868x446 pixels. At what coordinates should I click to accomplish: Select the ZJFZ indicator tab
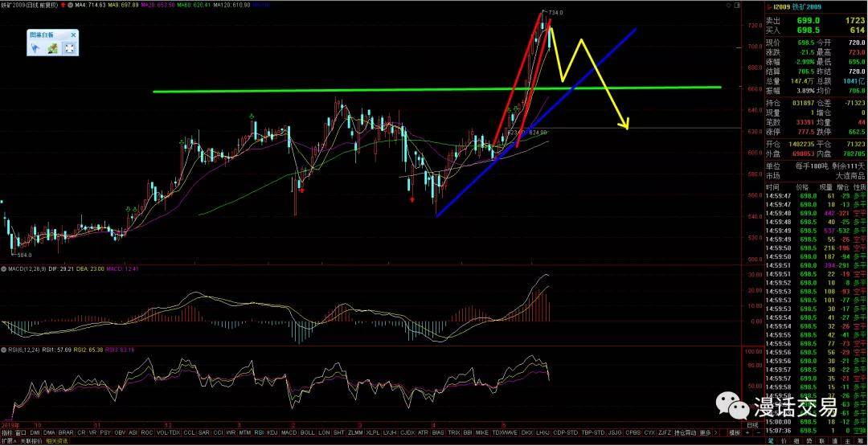665,432
